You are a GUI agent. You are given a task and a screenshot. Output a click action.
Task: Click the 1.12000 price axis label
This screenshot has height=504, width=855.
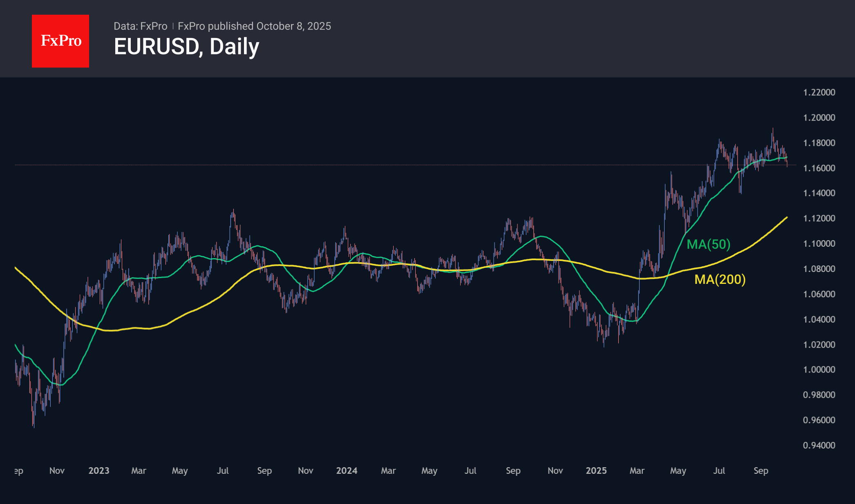click(x=819, y=219)
